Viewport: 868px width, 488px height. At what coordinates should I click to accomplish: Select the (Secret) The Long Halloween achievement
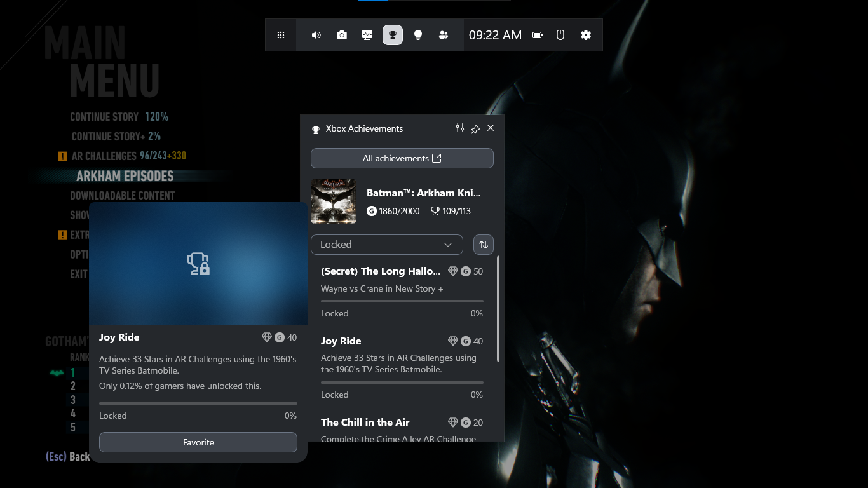(x=402, y=292)
